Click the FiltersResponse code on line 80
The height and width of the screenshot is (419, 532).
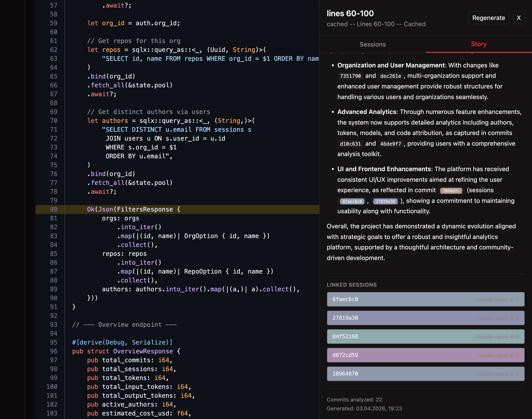tap(145, 209)
